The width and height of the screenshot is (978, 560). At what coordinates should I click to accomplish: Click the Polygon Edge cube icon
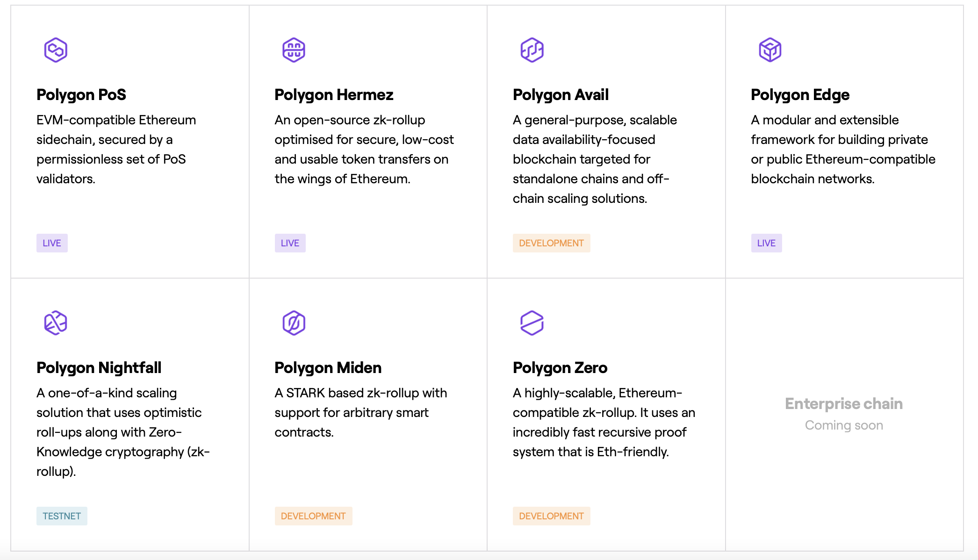pyautogui.click(x=770, y=50)
